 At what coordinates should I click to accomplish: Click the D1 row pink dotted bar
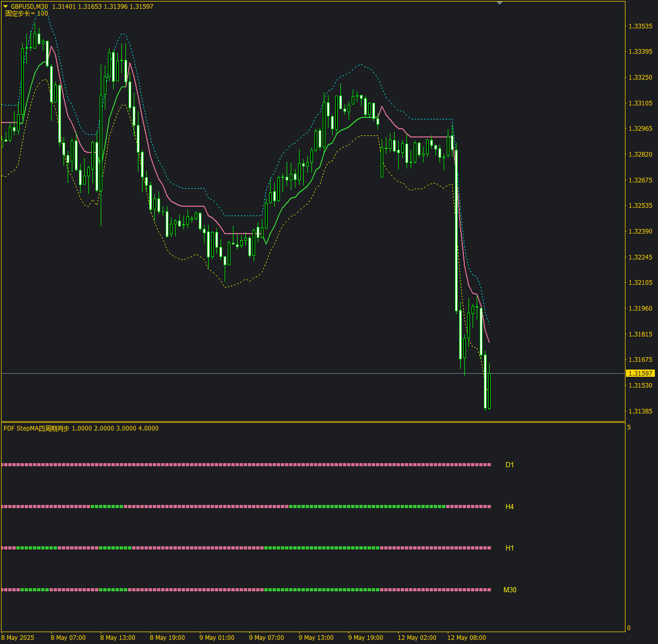(246, 465)
